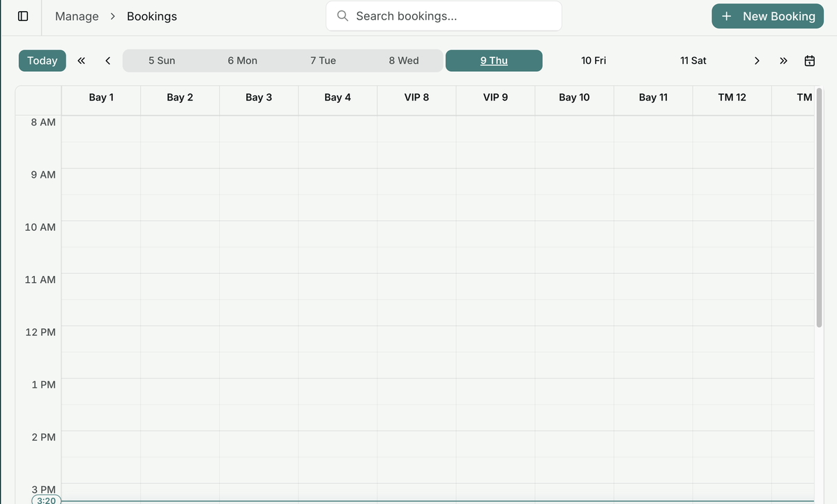Click the search magnifier icon
837x504 pixels.
(x=342, y=16)
